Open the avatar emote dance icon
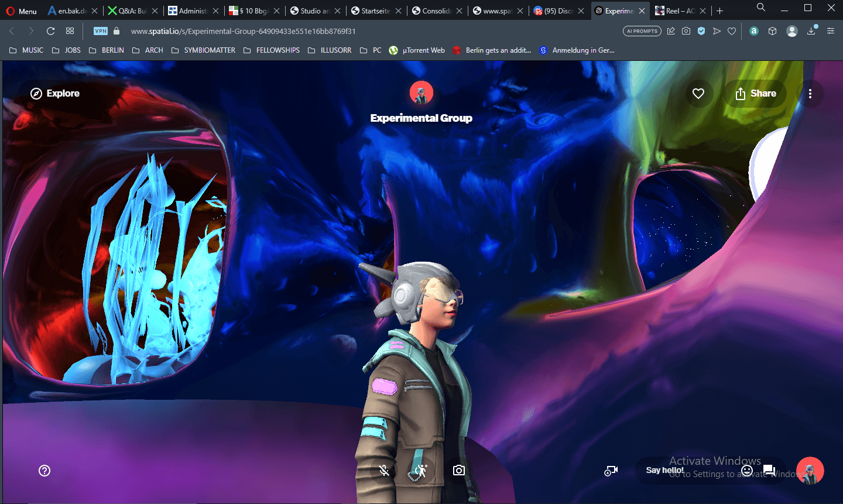Screen dimensions: 843x504 click(x=421, y=471)
